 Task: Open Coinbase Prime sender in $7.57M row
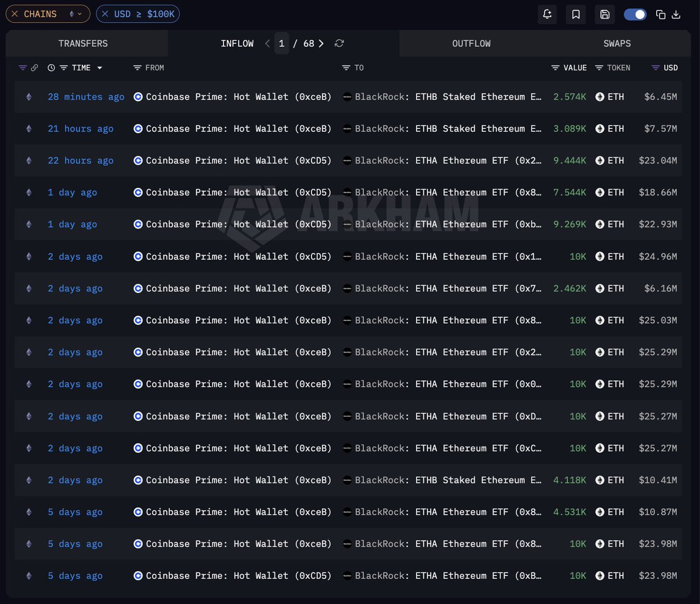[x=239, y=129]
